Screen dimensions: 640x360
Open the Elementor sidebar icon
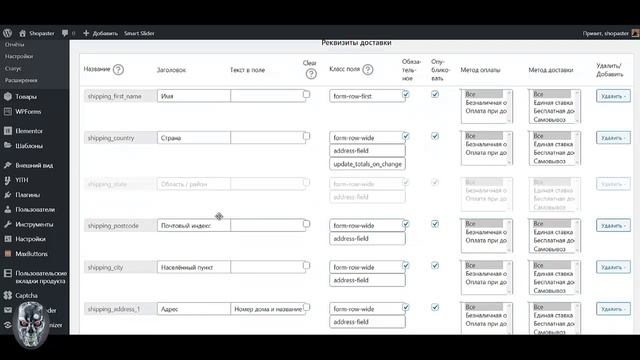point(8,131)
